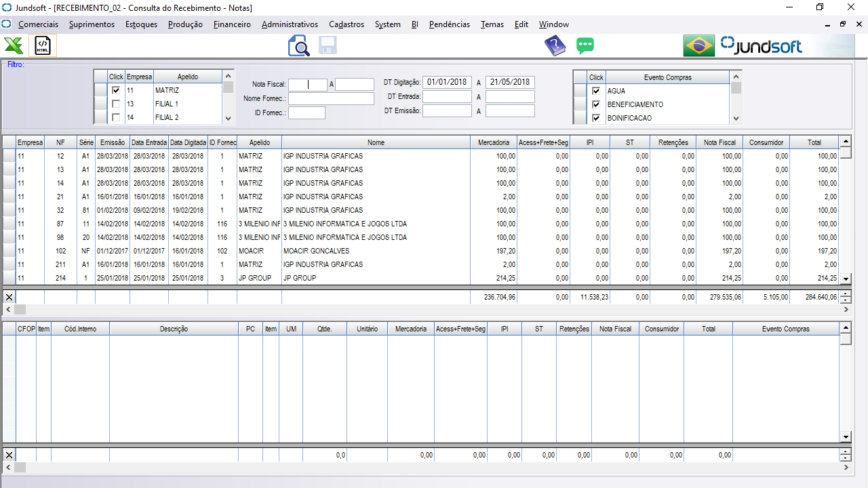Click the Nome Fornec. input field
Image resolution: width=868 pixels, height=488 pixels.
(x=331, y=99)
